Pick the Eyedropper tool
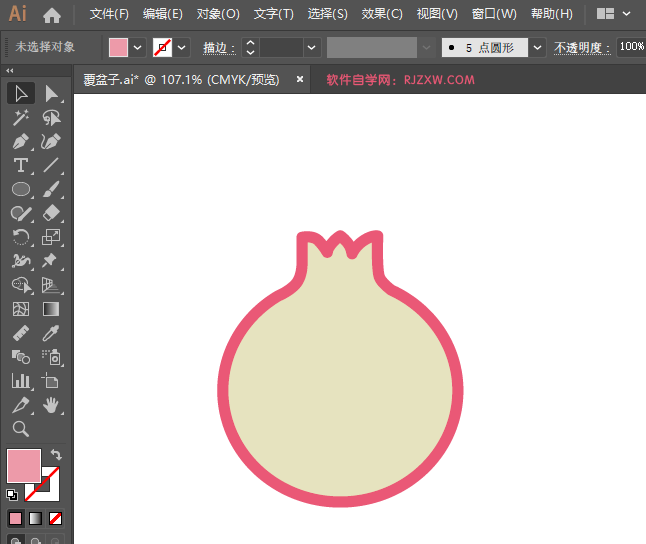 (x=52, y=333)
